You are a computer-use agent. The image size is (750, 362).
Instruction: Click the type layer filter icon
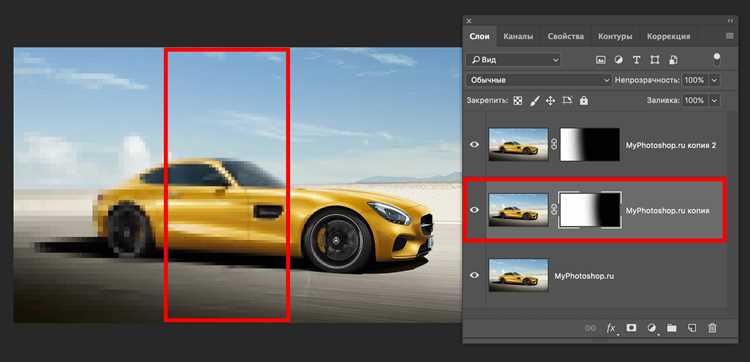click(636, 60)
